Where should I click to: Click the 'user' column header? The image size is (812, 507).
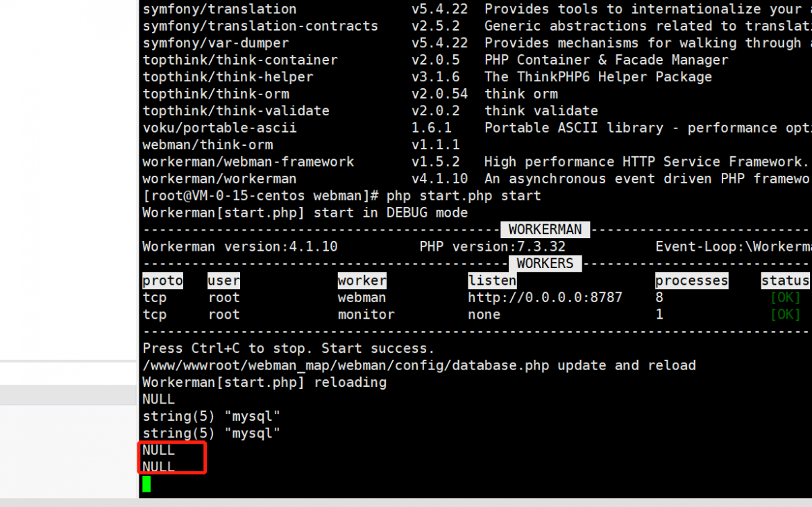(223, 281)
